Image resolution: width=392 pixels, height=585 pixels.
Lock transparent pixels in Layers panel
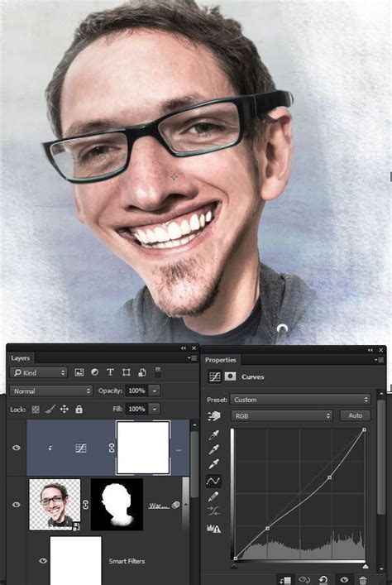[36, 410]
